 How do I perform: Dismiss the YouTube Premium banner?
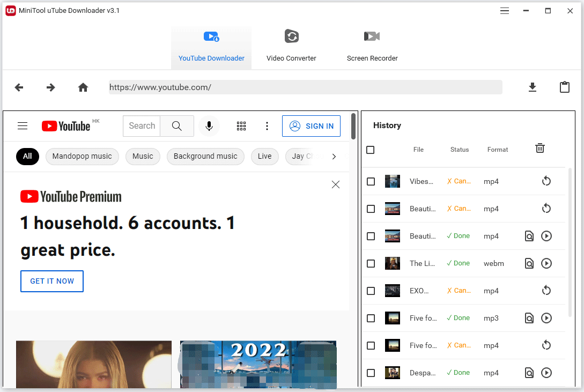click(336, 184)
